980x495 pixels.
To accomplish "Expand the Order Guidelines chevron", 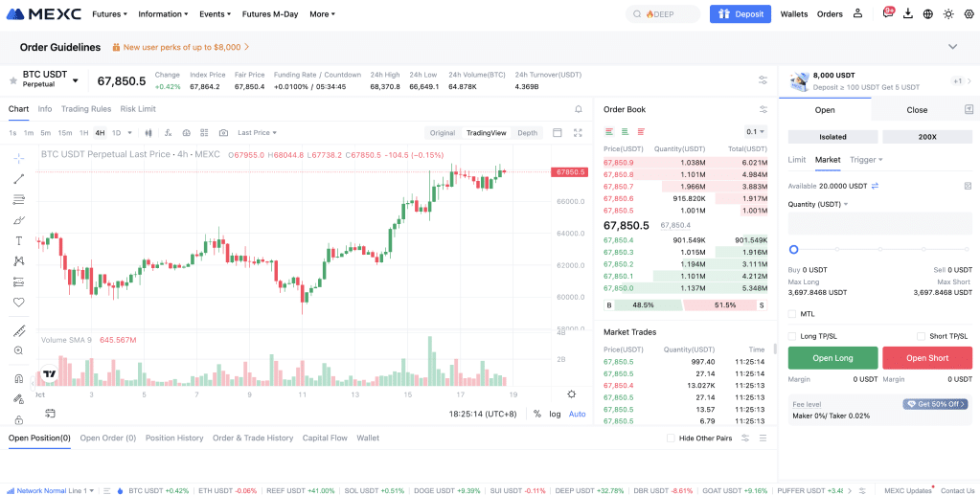I will (x=952, y=47).
